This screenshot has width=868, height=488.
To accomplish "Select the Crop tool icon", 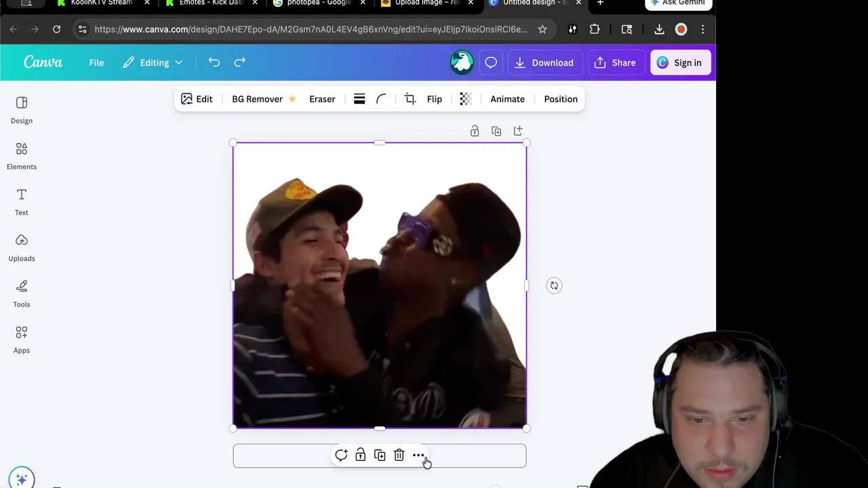I will click(x=410, y=99).
